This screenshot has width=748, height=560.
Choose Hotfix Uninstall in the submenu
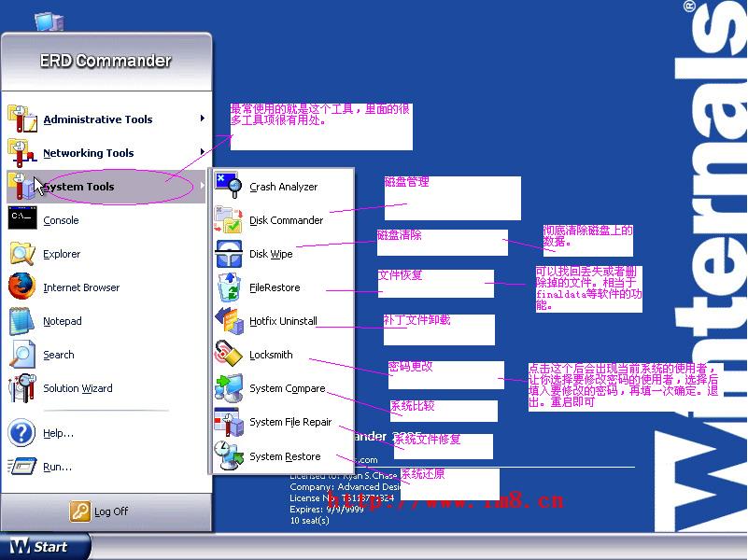[x=283, y=321]
